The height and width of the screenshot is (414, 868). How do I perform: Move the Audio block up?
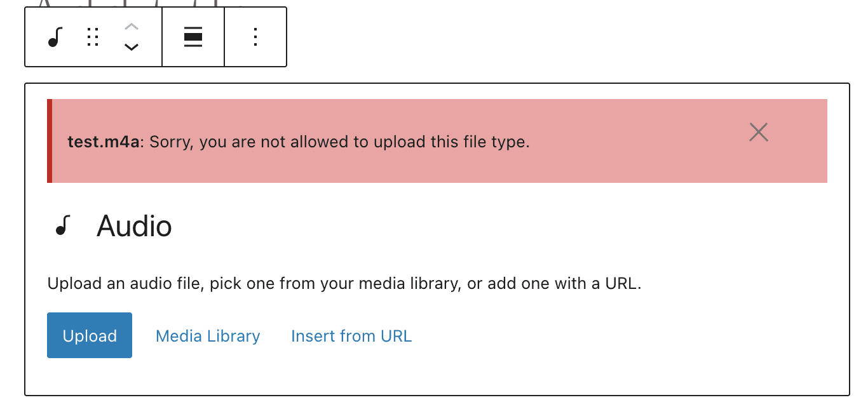point(131,27)
